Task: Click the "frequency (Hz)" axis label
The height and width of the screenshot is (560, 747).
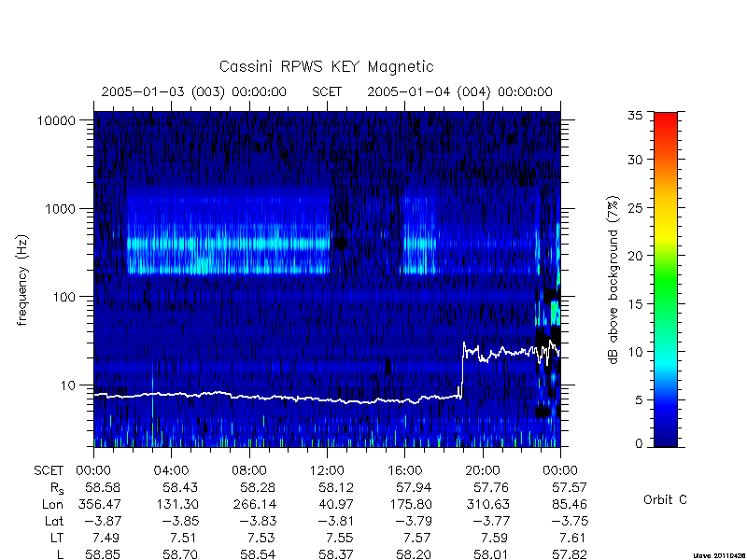Action: 21,280
